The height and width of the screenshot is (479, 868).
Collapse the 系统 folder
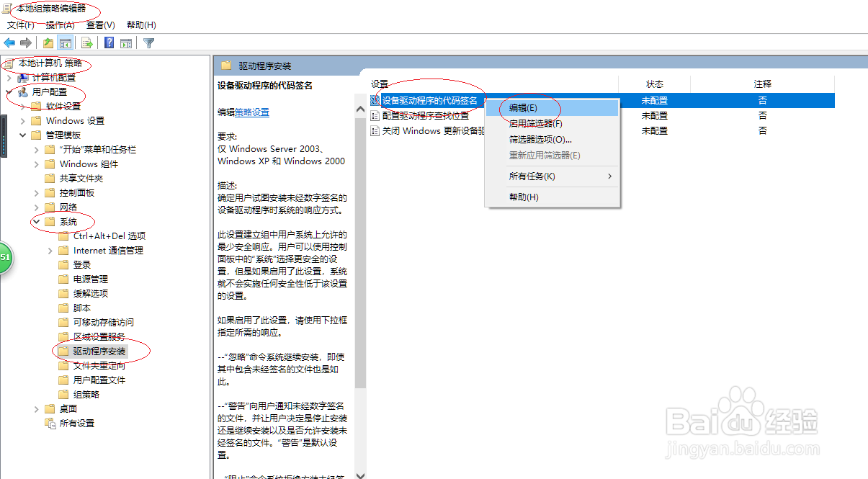[36, 222]
